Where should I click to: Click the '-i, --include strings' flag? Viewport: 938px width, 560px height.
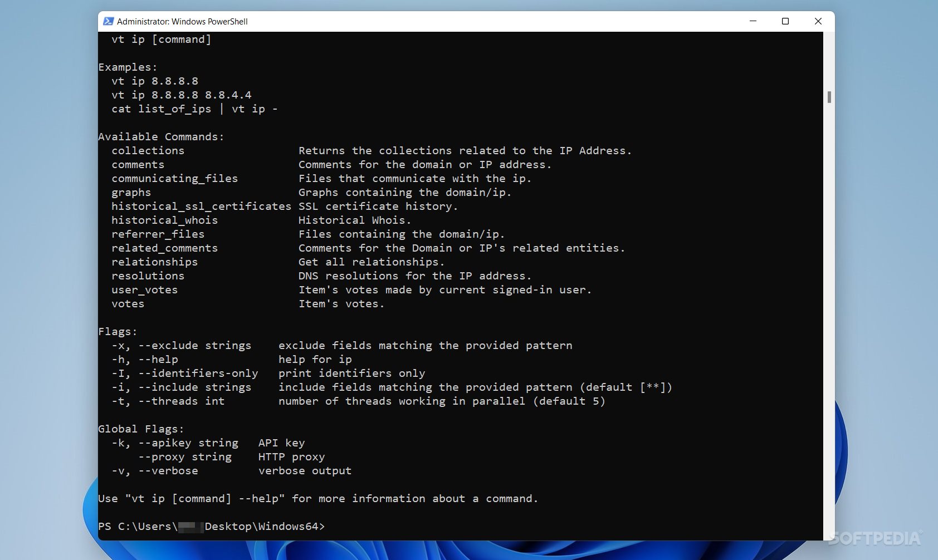click(181, 387)
